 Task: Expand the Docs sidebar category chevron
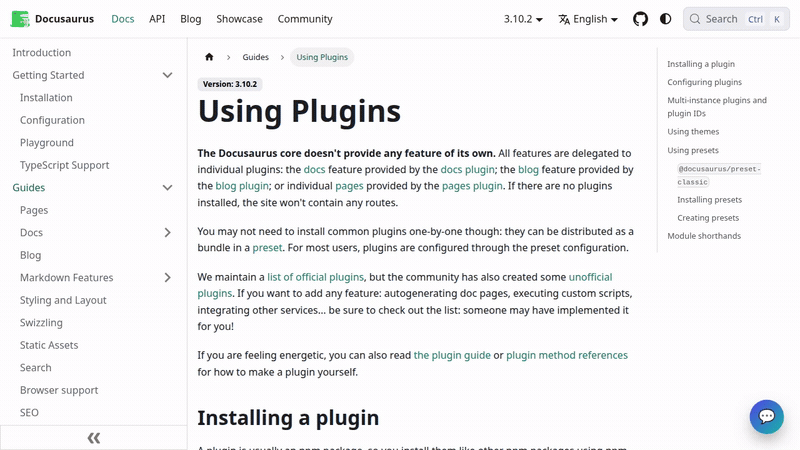(167, 233)
